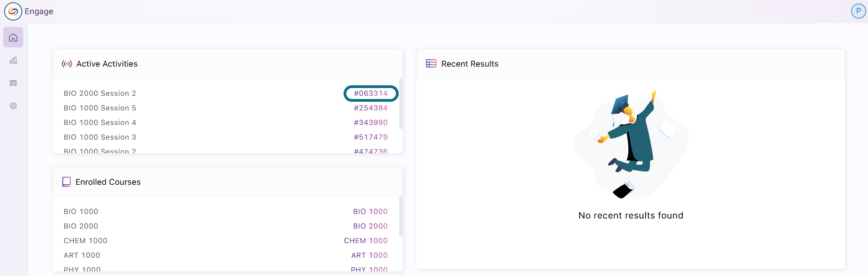Click the Recent Results heading

[x=470, y=64]
